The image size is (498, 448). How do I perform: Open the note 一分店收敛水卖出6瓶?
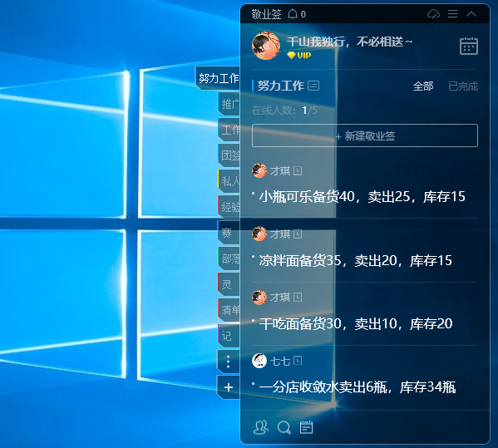pos(357,387)
